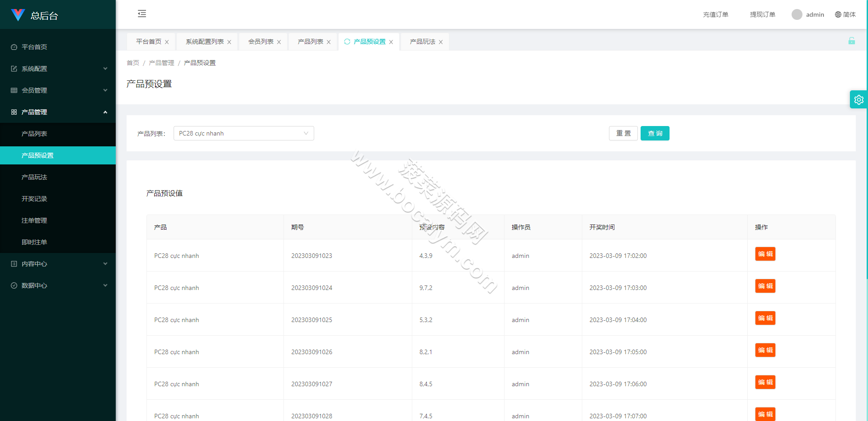Screen dimensions: 868x421
Task: Open 注单管理 in the sidebar
Action: coord(58,220)
